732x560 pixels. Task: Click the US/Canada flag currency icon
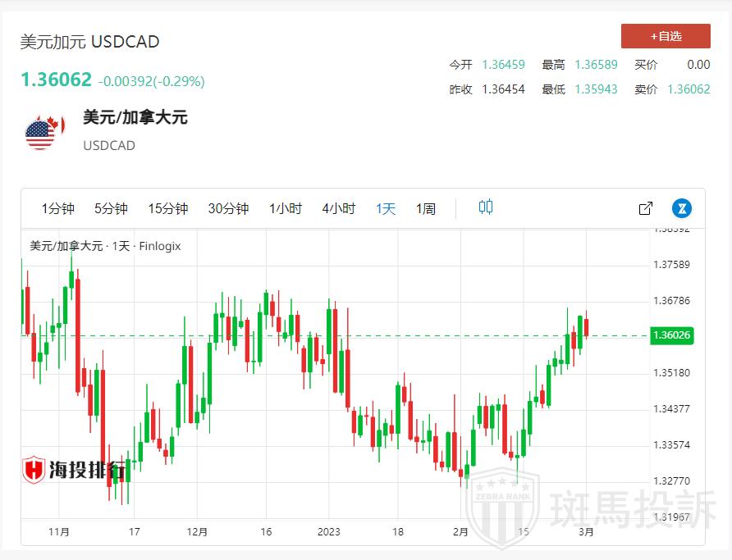coord(44,132)
